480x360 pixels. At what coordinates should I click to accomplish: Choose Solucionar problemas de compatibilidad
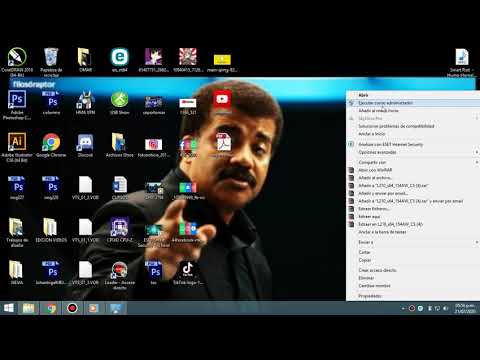click(413, 126)
